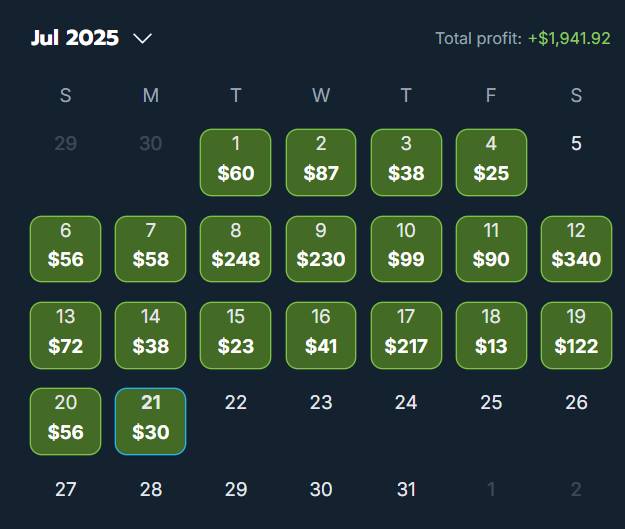This screenshot has height=529, width=625.
Task: Select July 2 showing $87
Action: click(321, 162)
